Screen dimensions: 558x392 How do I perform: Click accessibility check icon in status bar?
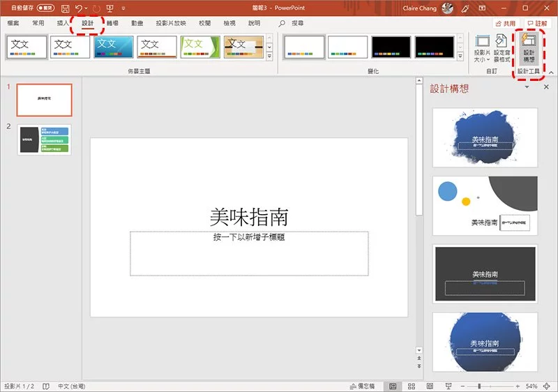(46, 386)
